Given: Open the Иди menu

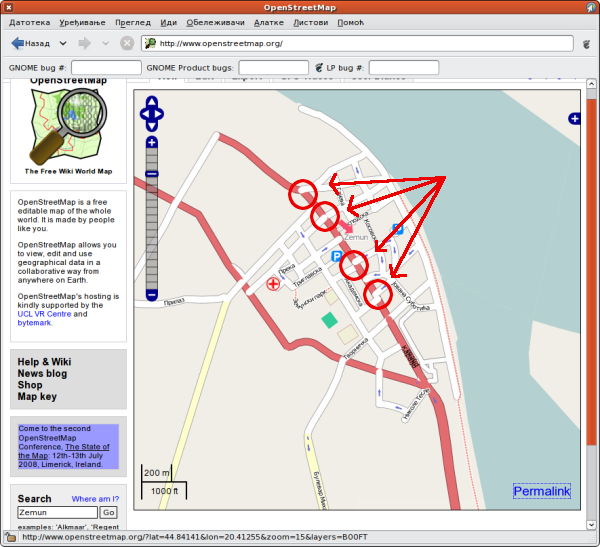Looking at the screenshot, I should coord(168,23).
